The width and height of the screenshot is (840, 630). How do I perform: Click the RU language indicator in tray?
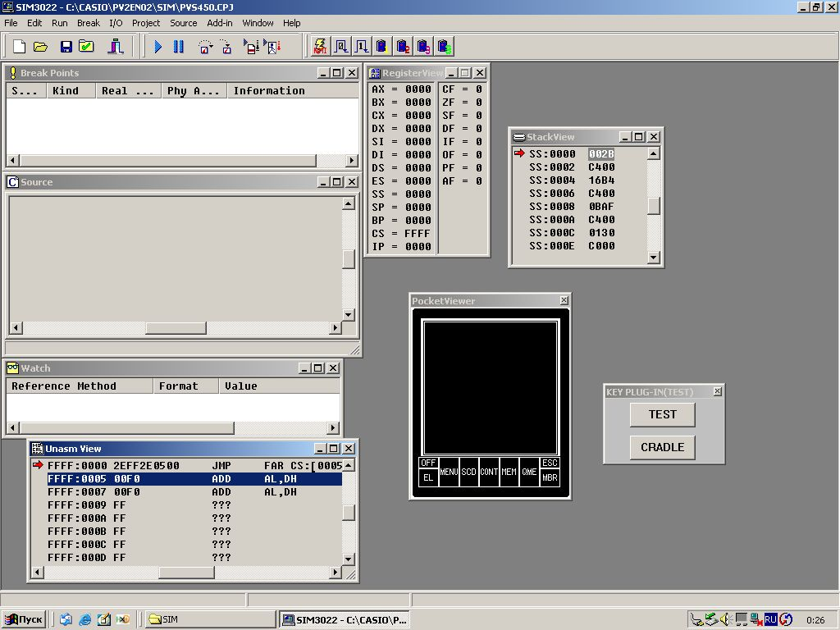point(770,619)
